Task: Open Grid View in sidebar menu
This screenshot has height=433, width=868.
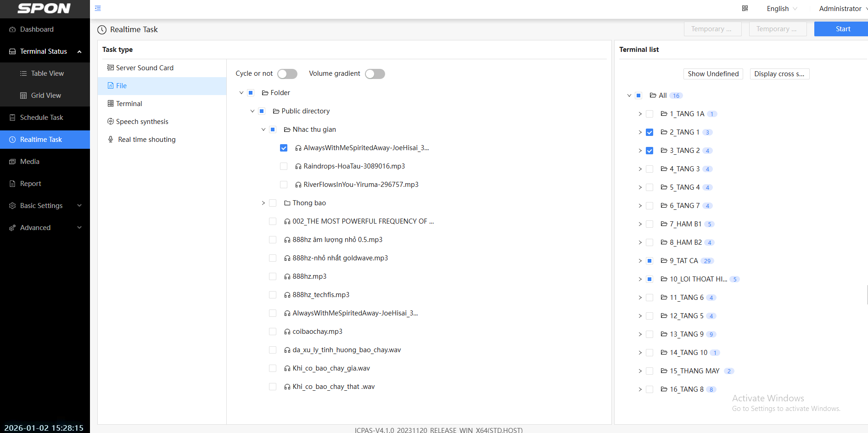Action: pyautogui.click(x=46, y=96)
